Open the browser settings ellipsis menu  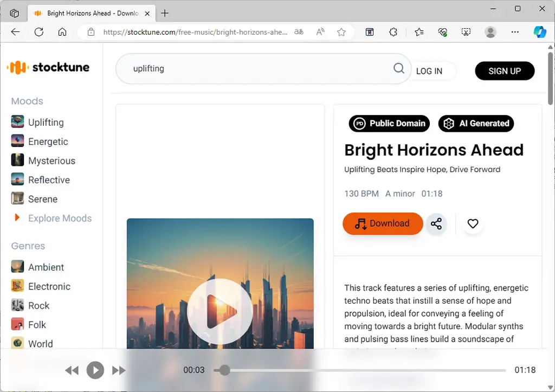[515, 32]
